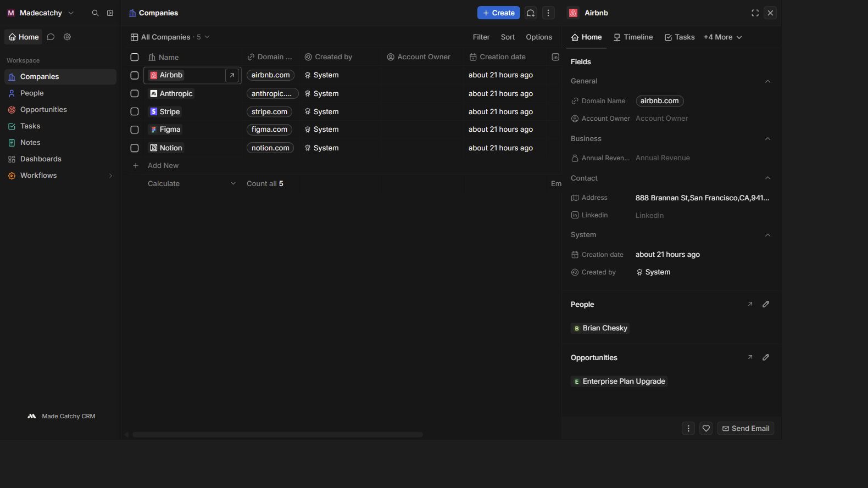868x488 pixels.
Task: Check the Notion row checkbox
Action: (135, 148)
